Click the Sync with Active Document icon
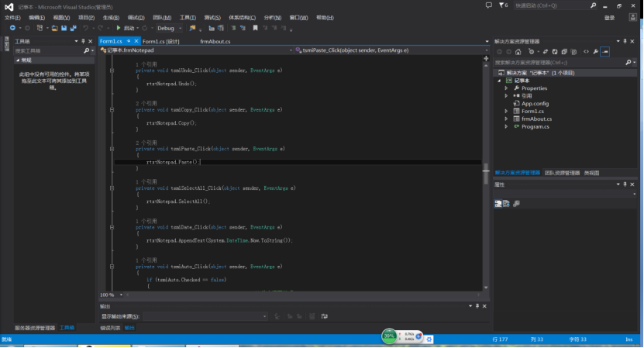644x348 pixels. click(546, 52)
